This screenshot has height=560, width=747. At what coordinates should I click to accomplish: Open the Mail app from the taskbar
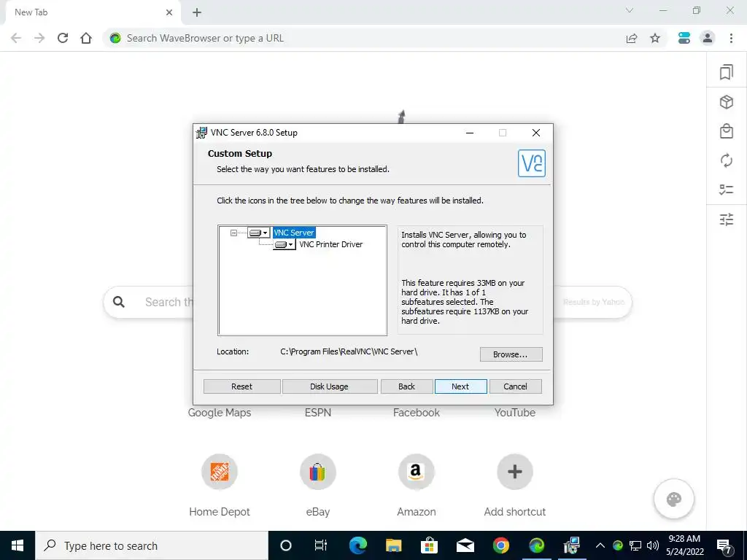pos(465,545)
